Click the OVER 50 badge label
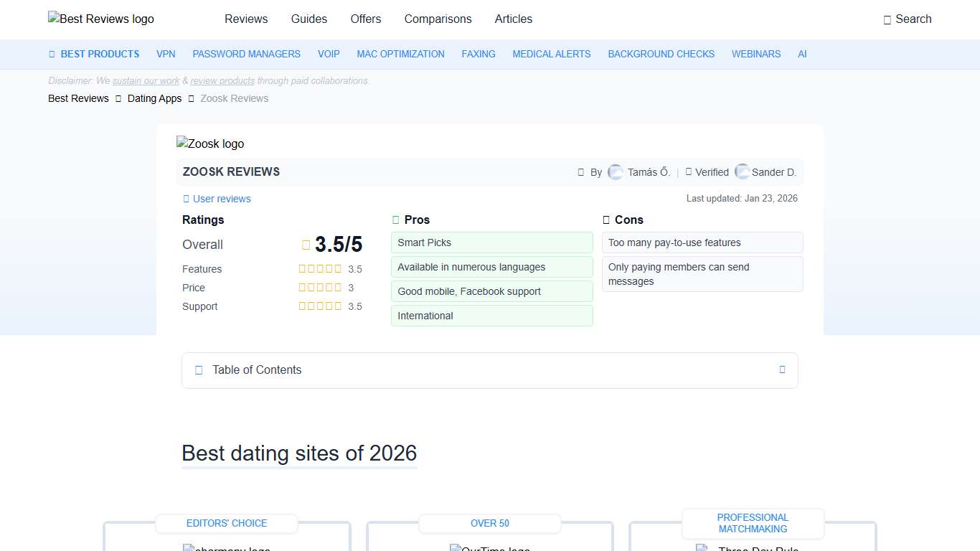 489,524
